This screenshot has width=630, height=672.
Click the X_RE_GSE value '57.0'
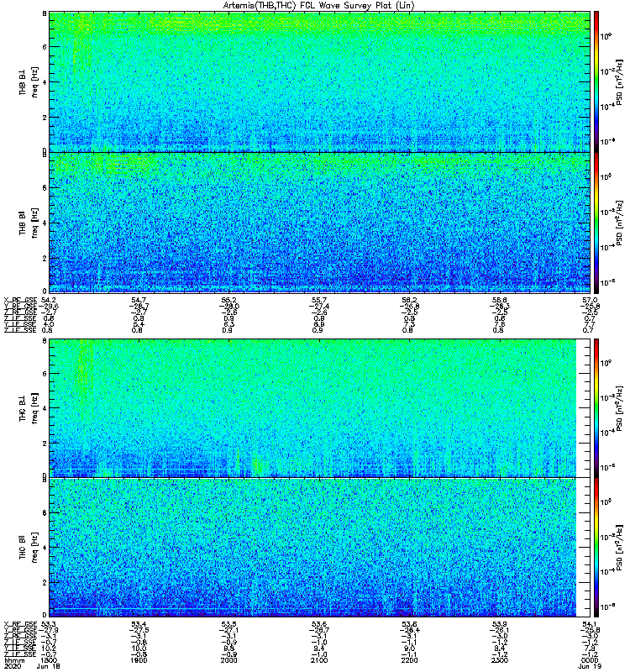pyautogui.click(x=590, y=300)
